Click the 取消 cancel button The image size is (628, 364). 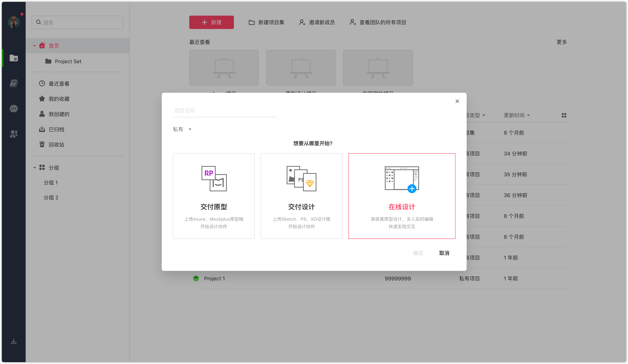click(x=444, y=253)
